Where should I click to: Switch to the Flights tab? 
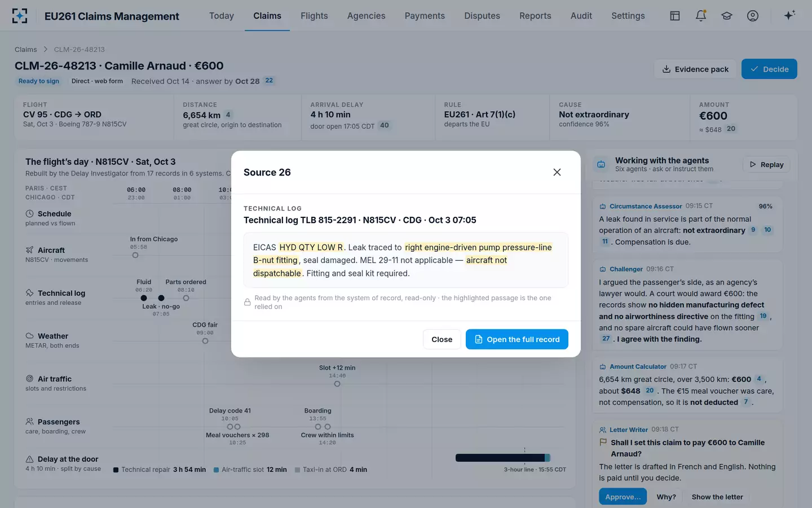coord(314,16)
